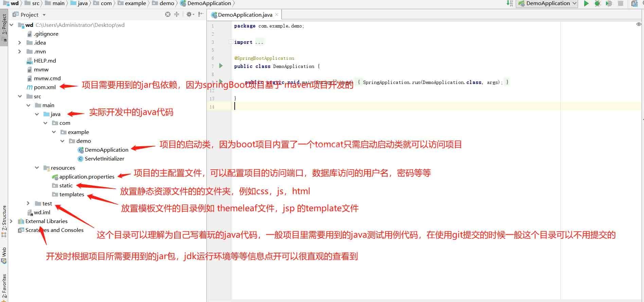
Task: Click the example breadcrumb in navigation bar
Action: click(x=132, y=3)
